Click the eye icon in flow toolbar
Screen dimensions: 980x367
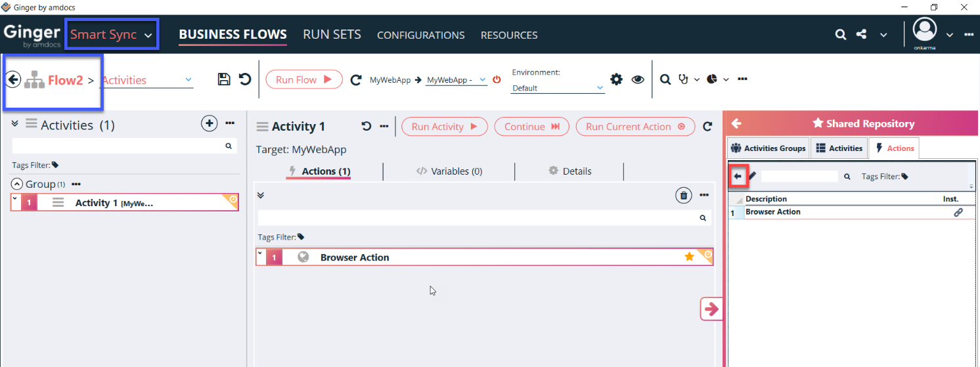point(638,79)
